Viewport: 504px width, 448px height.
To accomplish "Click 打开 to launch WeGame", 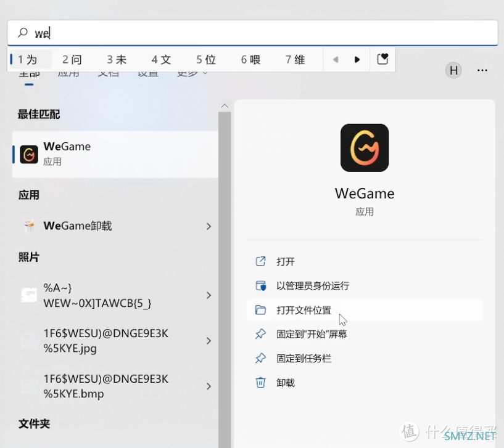I will click(x=365, y=261).
